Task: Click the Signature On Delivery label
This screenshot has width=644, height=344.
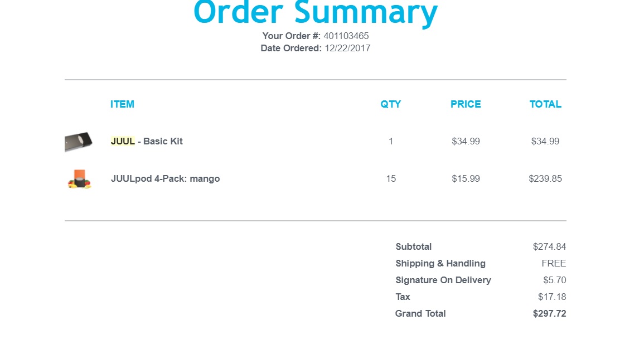Action: tap(443, 280)
